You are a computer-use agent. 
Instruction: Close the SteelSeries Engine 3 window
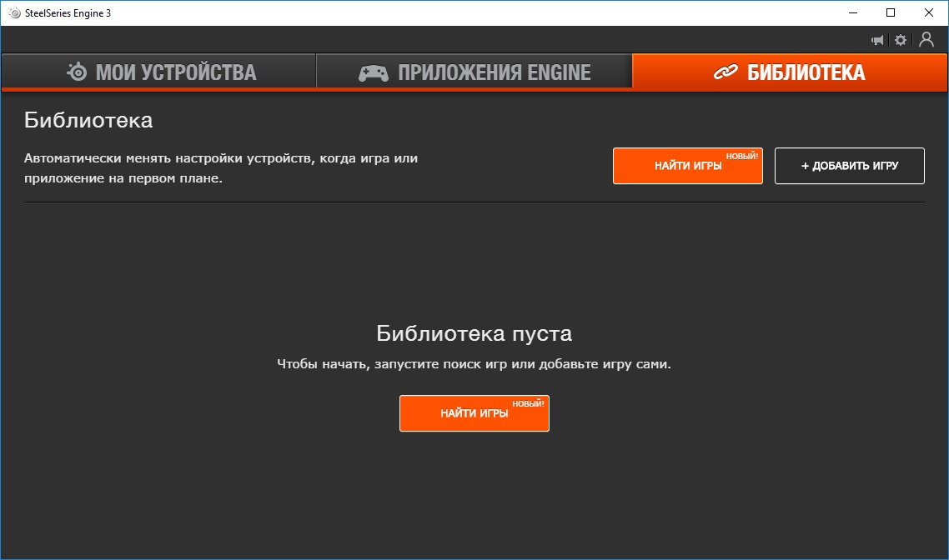(x=928, y=12)
